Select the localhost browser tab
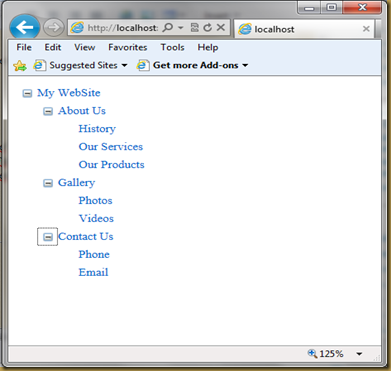This screenshot has width=391, height=371. click(304, 29)
